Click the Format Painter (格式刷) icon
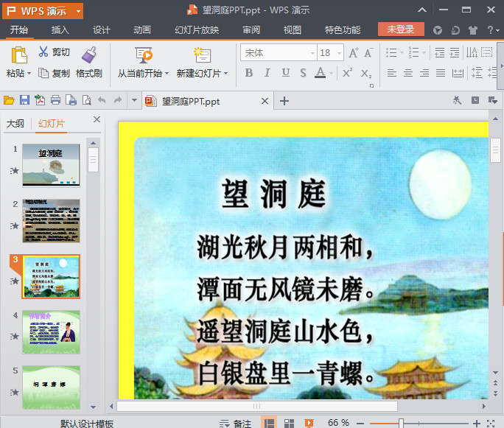This screenshot has width=504, height=428. pyautogui.click(x=89, y=56)
